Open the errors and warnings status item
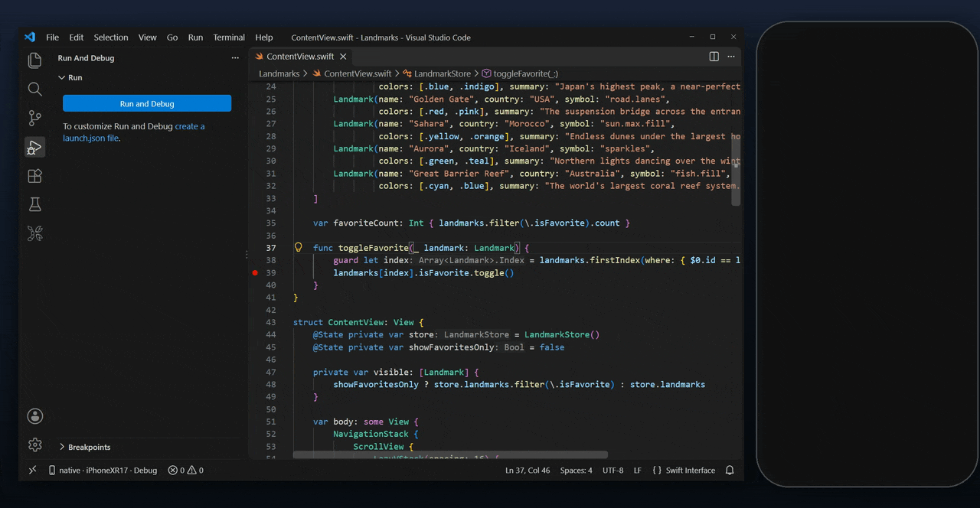 coord(185,471)
